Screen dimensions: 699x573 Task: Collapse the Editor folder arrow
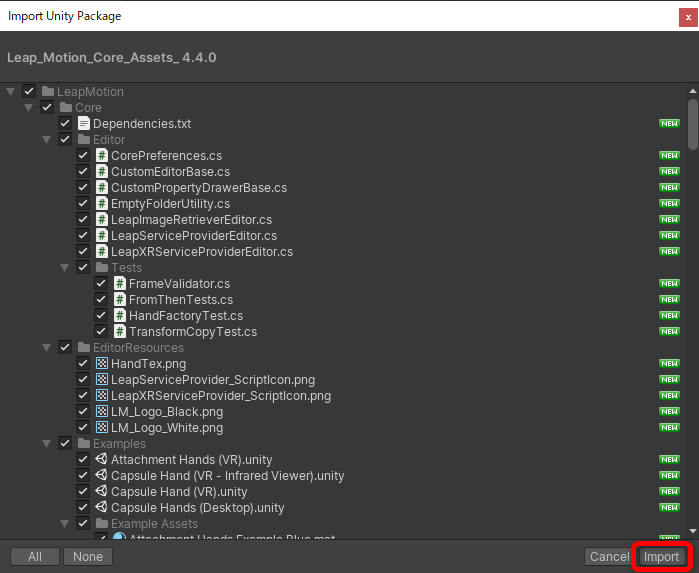pyautogui.click(x=47, y=140)
